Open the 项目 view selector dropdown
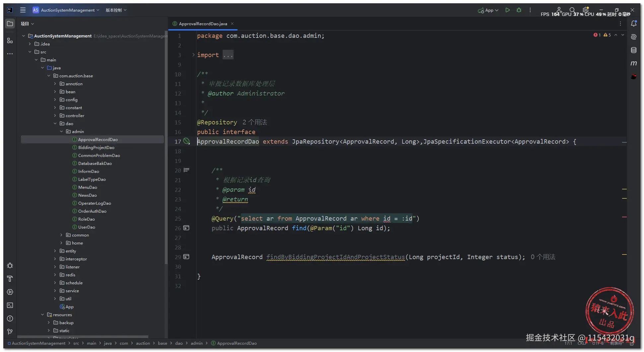Viewport: 644px width, 352px height. [28, 24]
